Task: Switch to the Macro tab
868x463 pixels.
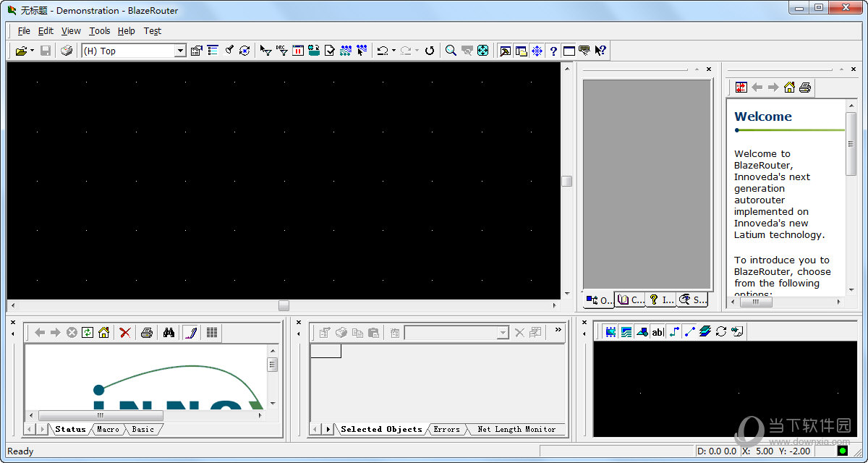Action: (108, 429)
